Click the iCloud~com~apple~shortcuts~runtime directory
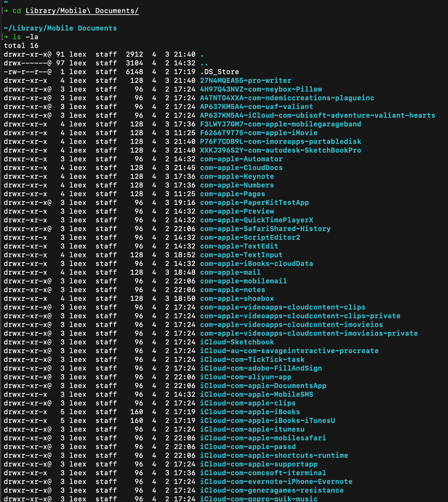 274,456
